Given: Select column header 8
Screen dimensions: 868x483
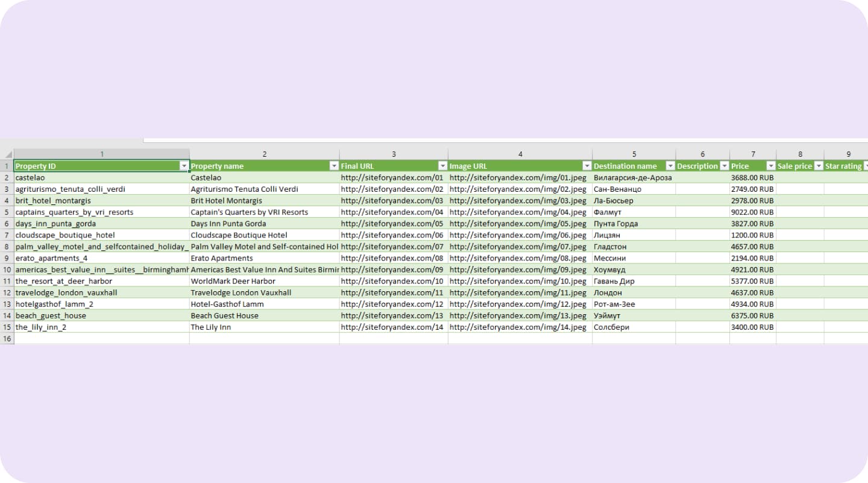Looking at the screenshot, I should [x=800, y=154].
